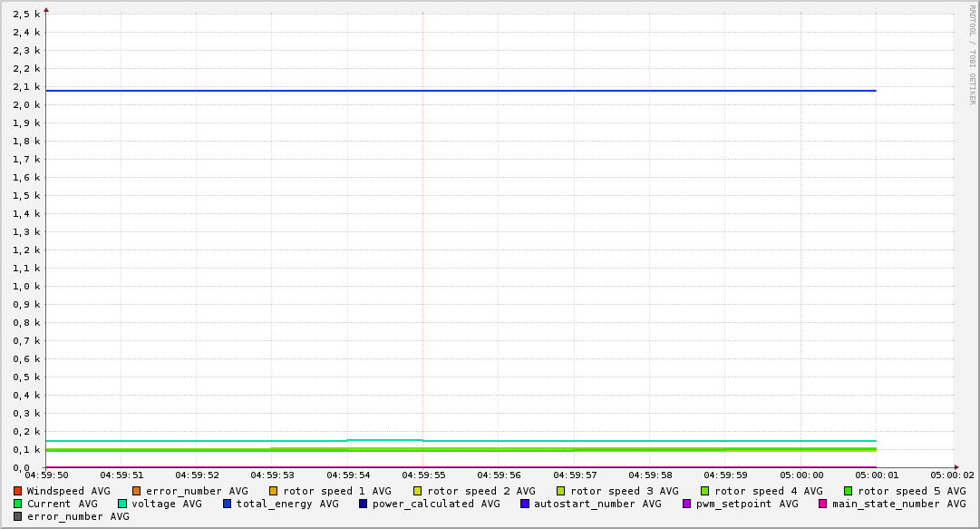The image size is (980, 529).
Task: Select the total_energy AVG legend label
Action: 286,504
